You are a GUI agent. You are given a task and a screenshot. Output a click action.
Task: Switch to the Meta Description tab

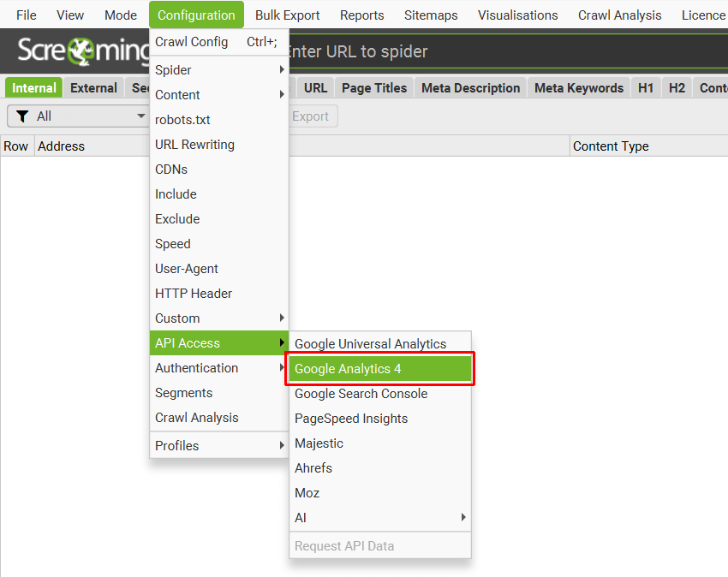pyautogui.click(x=469, y=87)
